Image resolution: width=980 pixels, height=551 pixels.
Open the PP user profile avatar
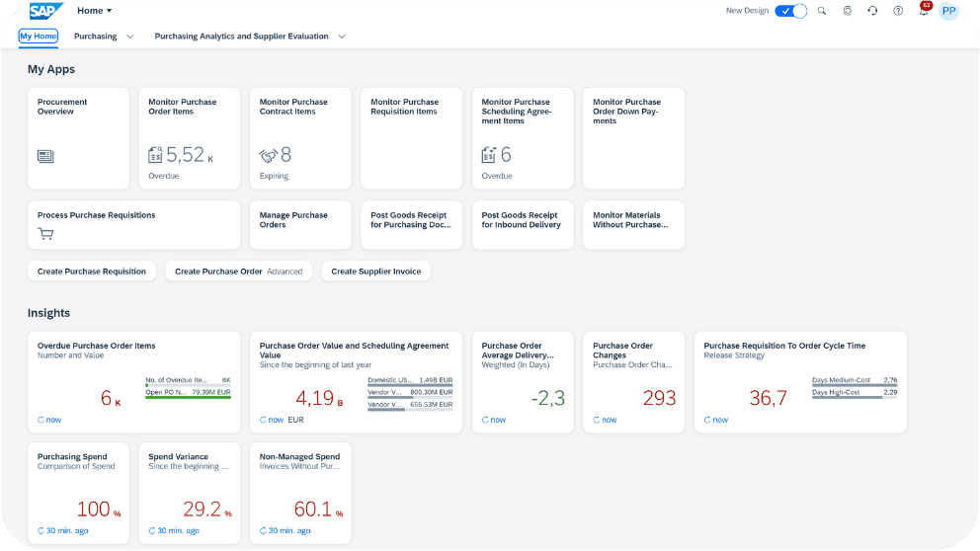948,11
